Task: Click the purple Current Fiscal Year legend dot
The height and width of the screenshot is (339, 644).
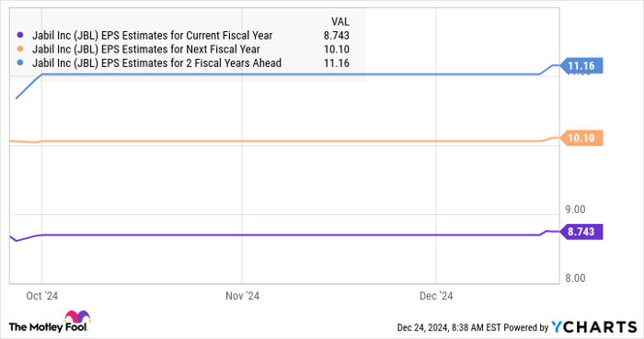Action: 20,35
